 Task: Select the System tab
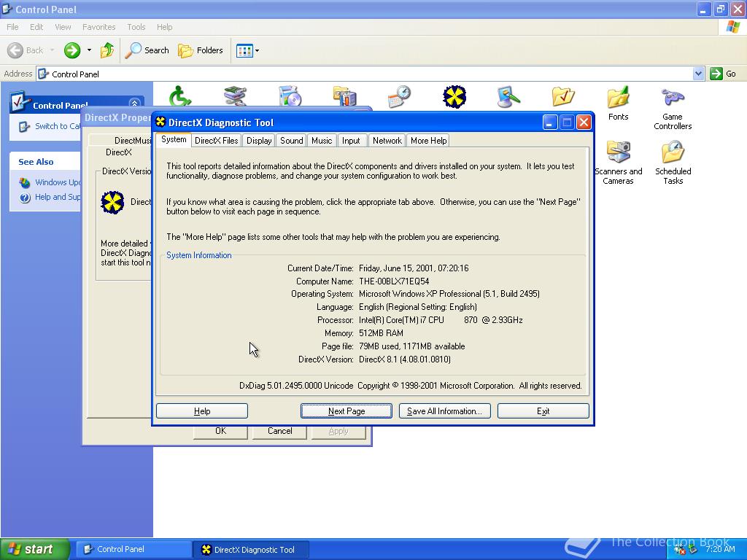174,139
